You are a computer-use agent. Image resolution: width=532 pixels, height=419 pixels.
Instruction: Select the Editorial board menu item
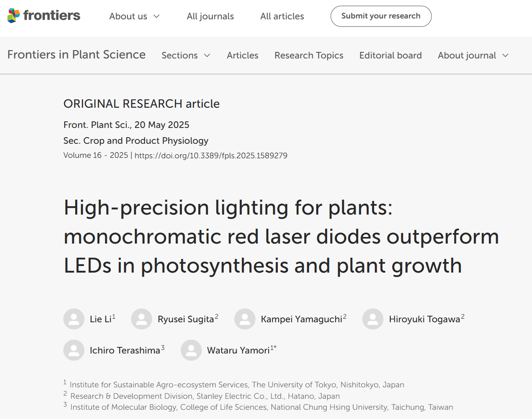[x=390, y=55]
